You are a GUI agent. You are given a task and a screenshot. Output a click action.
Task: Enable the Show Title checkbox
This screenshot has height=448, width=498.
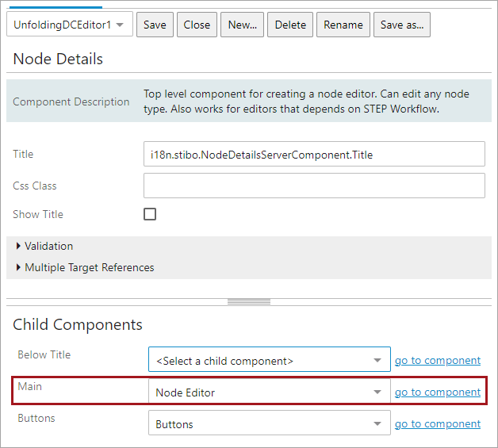[x=150, y=214]
